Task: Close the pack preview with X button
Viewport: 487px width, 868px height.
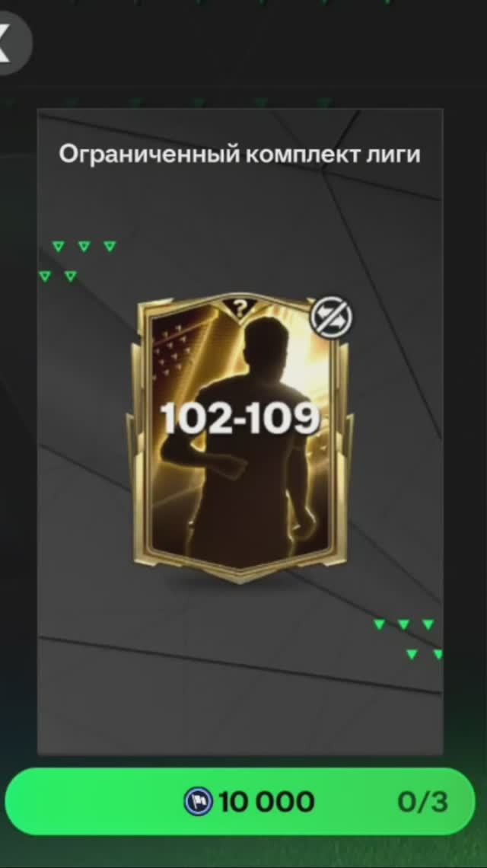Action: [x=10, y=43]
